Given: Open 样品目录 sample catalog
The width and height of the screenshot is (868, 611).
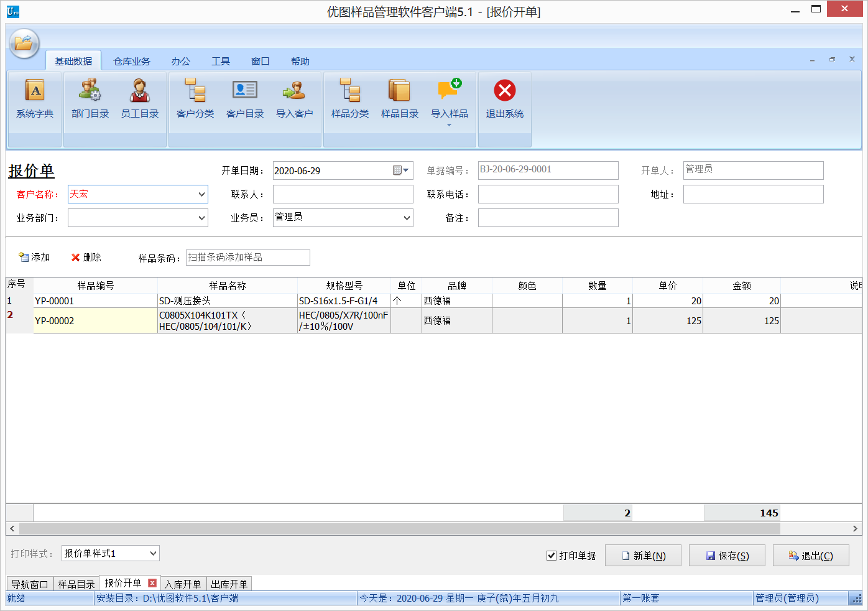Looking at the screenshot, I should [400, 100].
